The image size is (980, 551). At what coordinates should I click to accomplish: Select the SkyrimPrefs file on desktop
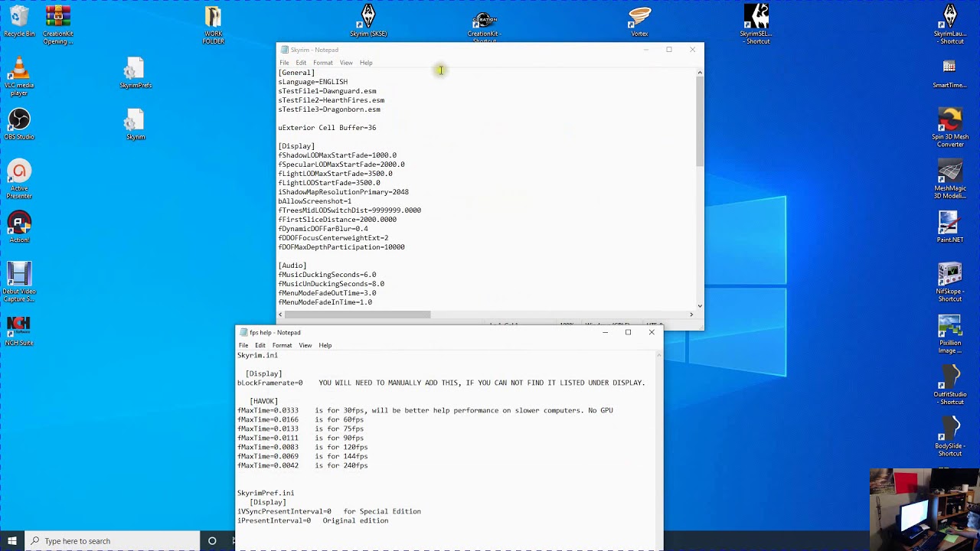coord(136,73)
